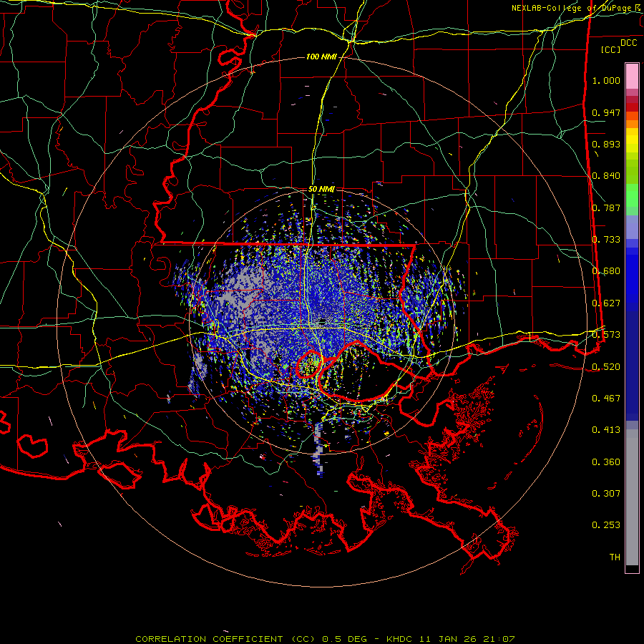Select the 0.840 legend value
Screen dimensions: 644x644
pos(606,176)
